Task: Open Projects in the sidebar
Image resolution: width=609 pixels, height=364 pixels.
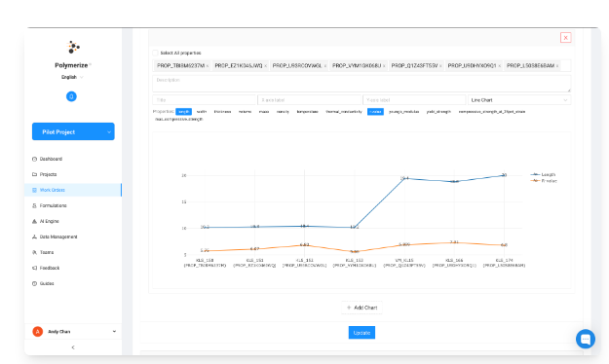Action: click(x=48, y=174)
